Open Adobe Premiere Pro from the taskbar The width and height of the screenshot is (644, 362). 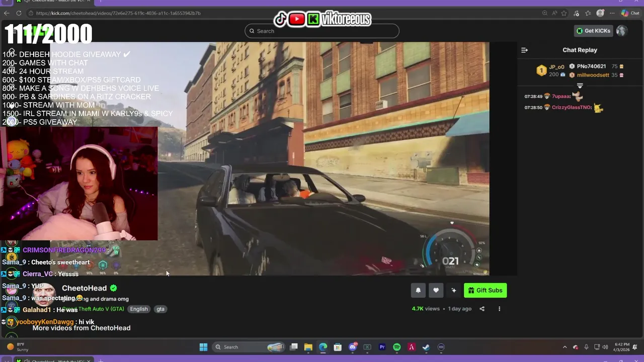[x=382, y=347]
